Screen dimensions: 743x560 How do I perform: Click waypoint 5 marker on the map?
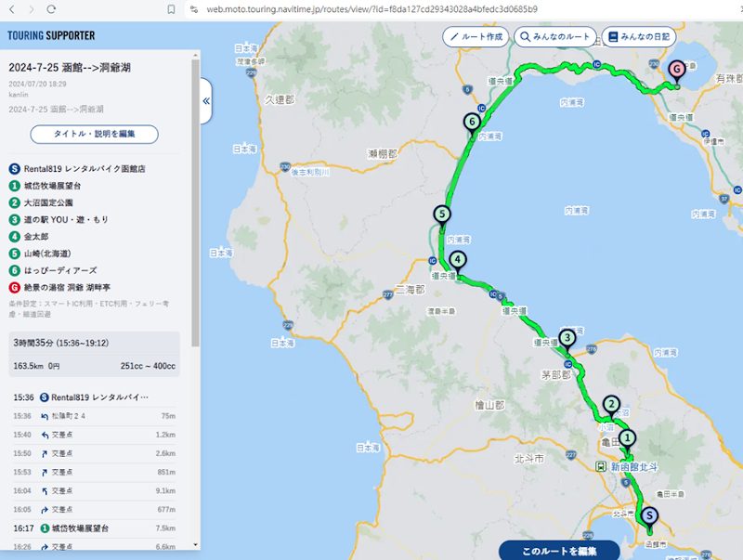pos(442,215)
